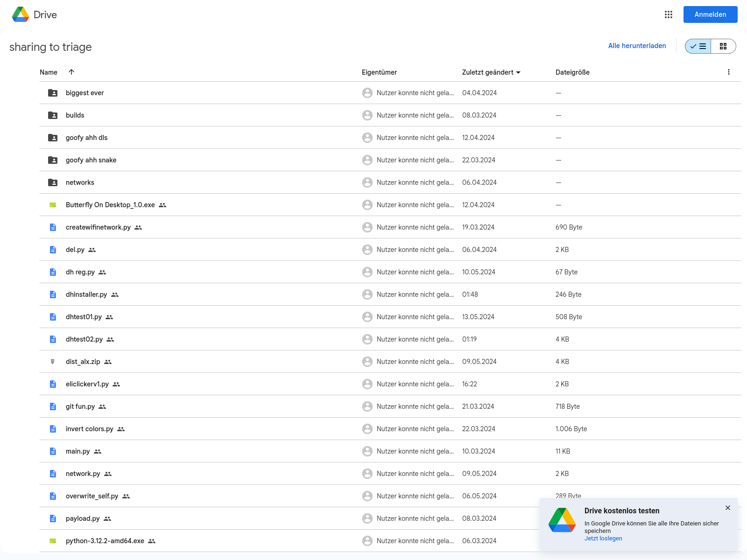The height and width of the screenshot is (560, 747).
Task: Click the Anmelden button
Action: coord(710,14)
